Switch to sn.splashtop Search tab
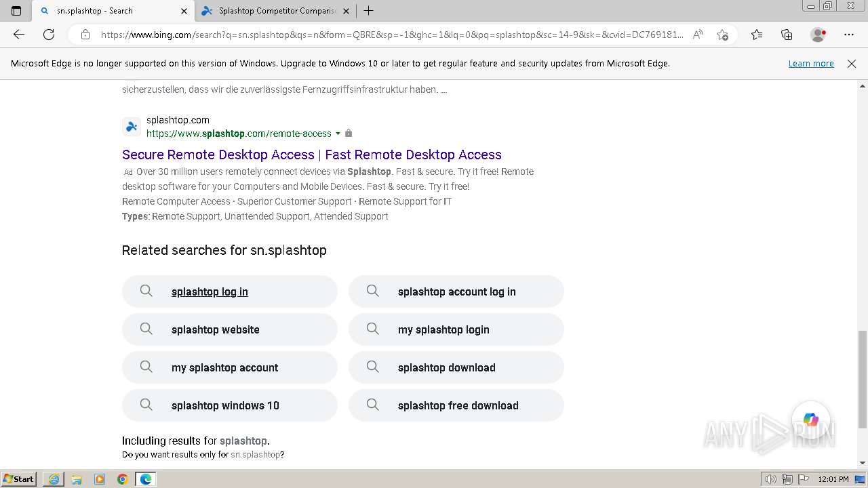Viewport: 868px width, 488px height. (x=114, y=11)
